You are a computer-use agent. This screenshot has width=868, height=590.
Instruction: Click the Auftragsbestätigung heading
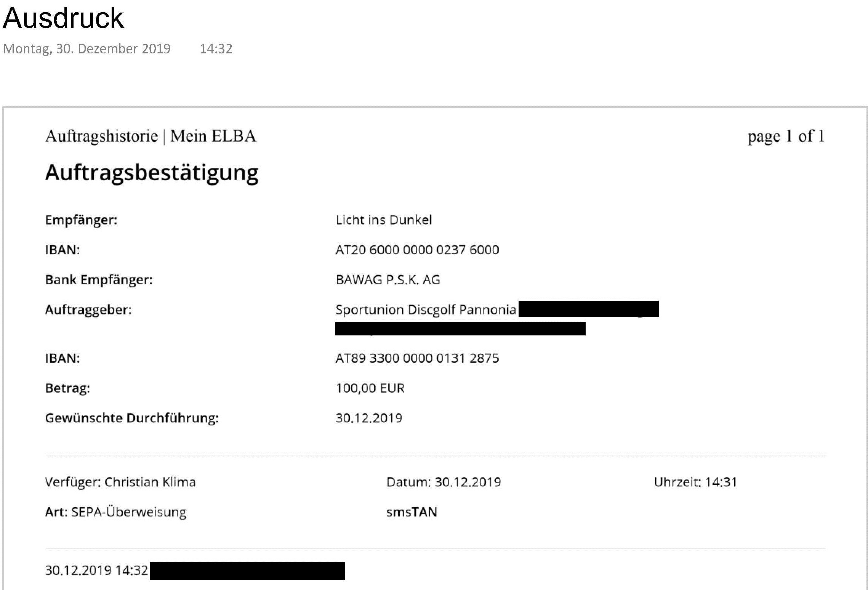(152, 173)
